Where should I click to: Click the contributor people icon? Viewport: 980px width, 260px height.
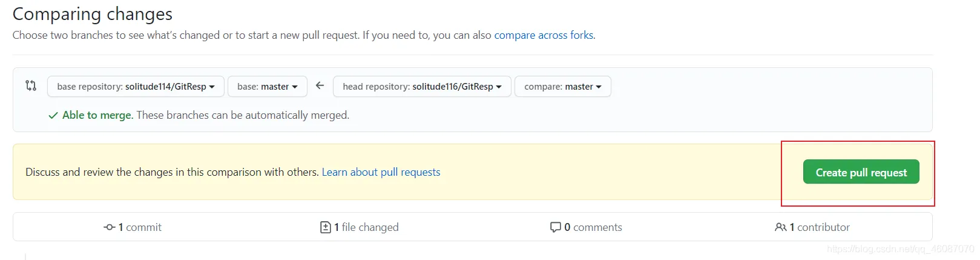pos(780,227)
